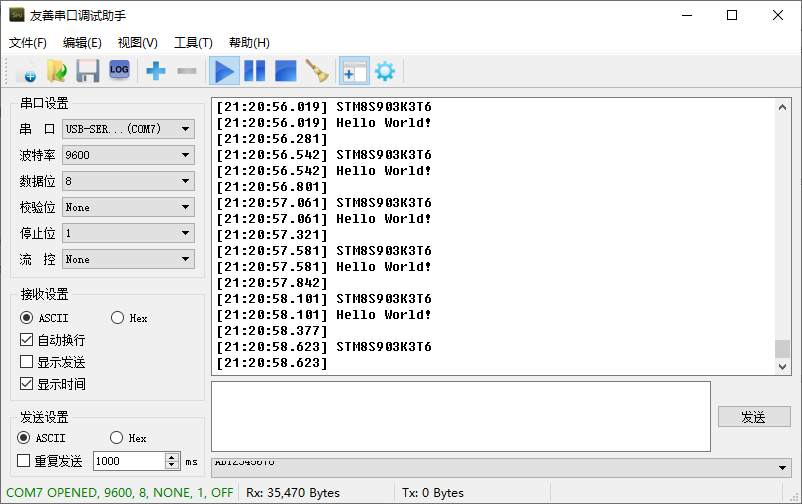Select ASCII send mode
The height and width of the screenshot is (504, 802).
[x=41, y=438]
